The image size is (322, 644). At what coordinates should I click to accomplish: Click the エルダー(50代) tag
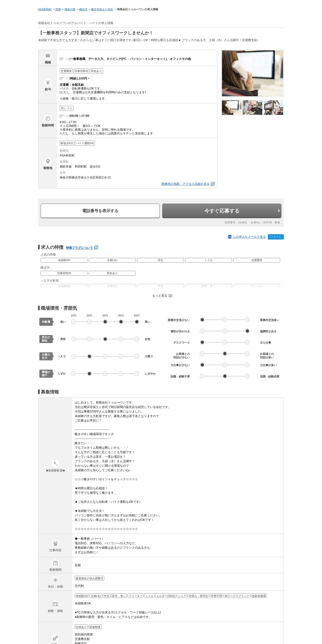click(x=166, y=596)
